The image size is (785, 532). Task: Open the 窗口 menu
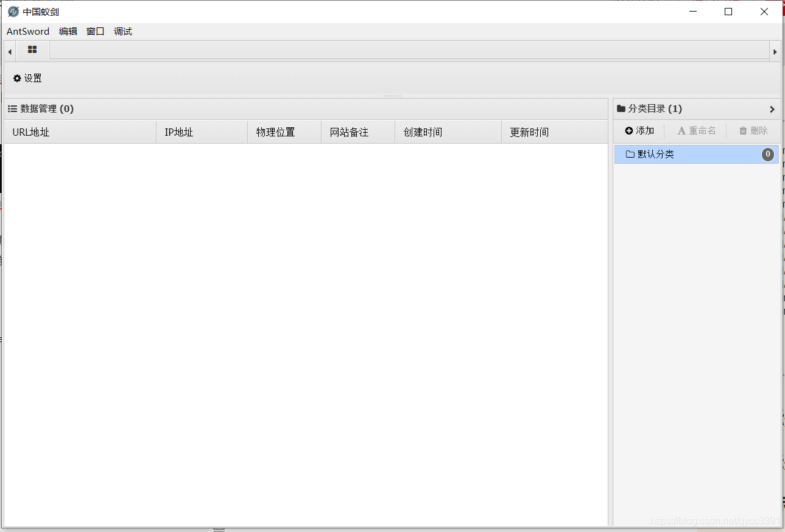pos(96,32)
